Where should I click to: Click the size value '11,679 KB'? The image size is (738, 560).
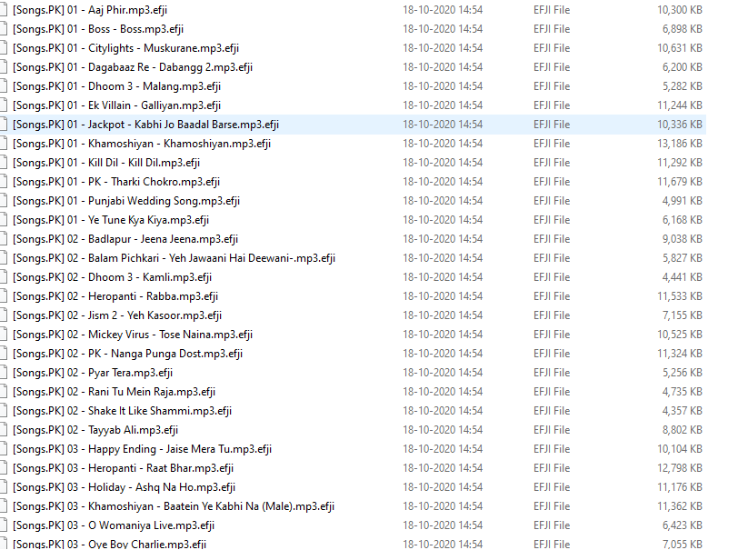coord(680,182)
